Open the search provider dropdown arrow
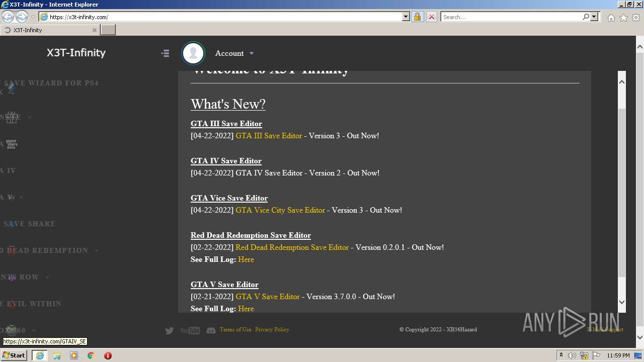The width and height of the screenshot is (644, 362). coord(594,17)
